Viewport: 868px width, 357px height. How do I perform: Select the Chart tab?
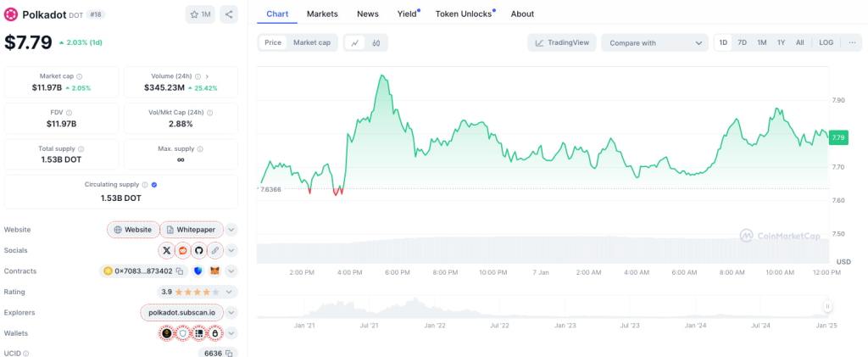click(x=277, y=14)
